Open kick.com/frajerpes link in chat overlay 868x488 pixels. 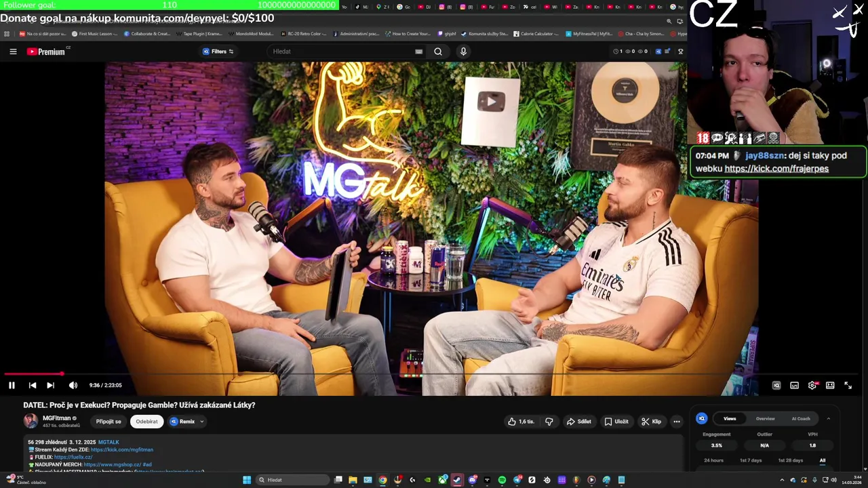[776, 168]
